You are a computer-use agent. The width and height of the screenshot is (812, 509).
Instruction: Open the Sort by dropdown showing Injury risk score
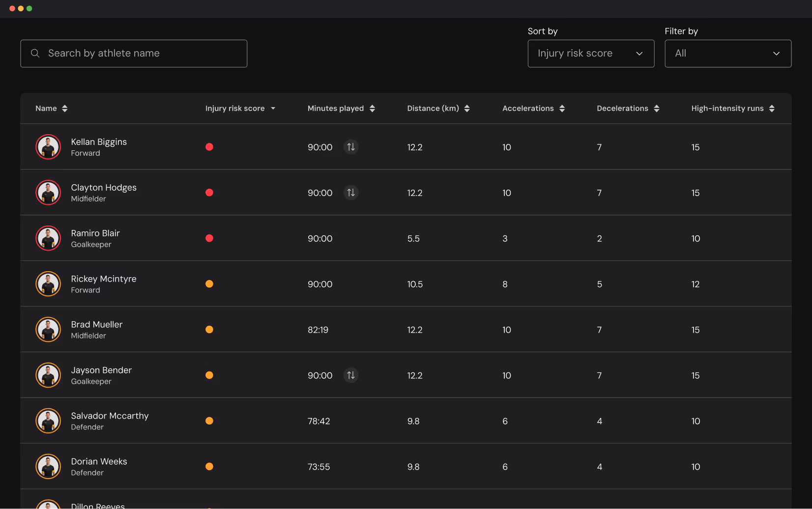pyautogui.click(x=590, y=53)
